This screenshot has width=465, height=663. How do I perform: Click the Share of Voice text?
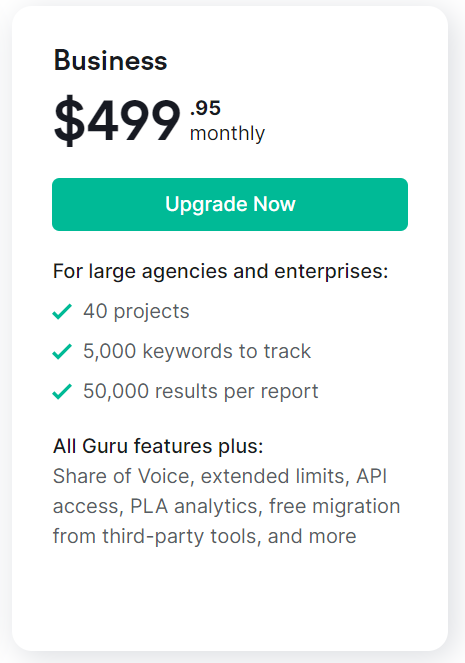123,476
